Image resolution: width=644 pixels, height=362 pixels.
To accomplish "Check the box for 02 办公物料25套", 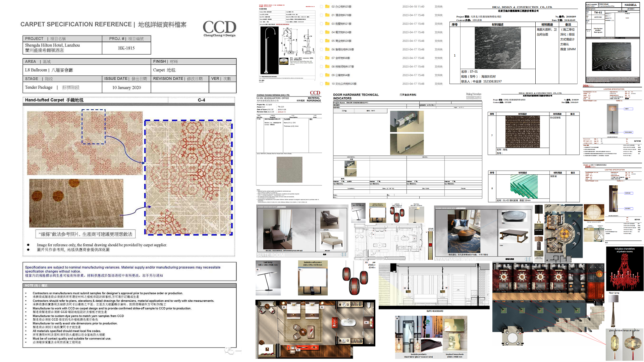I will coord(321,6).
